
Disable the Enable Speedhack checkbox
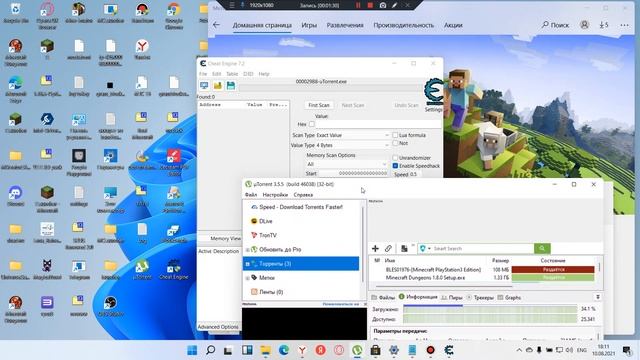click(395, 166)
